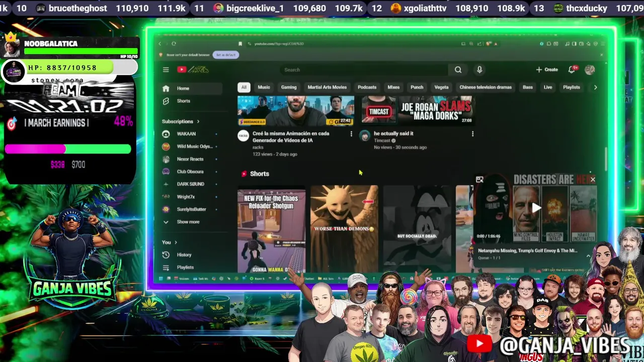Open the YouTube hamburger guide menu

click(x=166, y=69)
